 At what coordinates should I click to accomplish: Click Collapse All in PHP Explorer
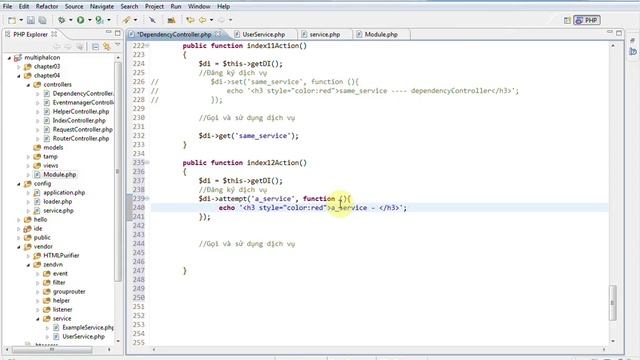95,47
